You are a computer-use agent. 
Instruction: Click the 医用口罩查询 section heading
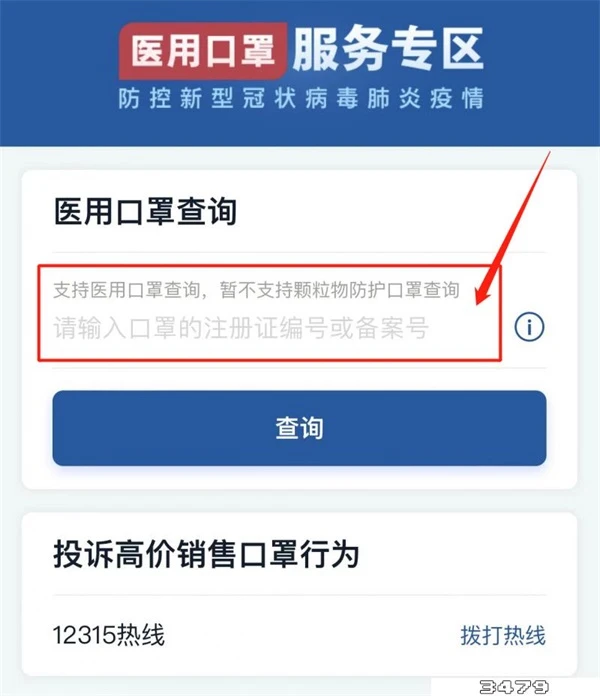pos(145,211)
